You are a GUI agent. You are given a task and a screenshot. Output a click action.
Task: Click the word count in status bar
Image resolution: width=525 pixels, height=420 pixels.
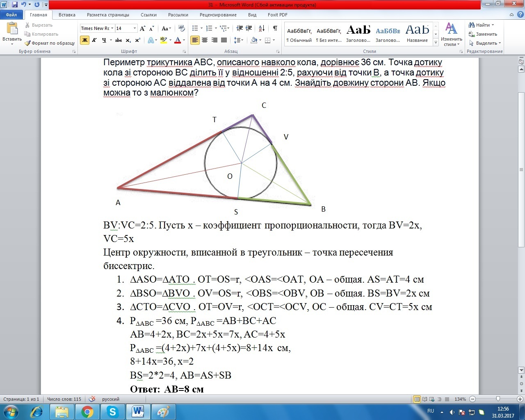(x=64, y=399)
